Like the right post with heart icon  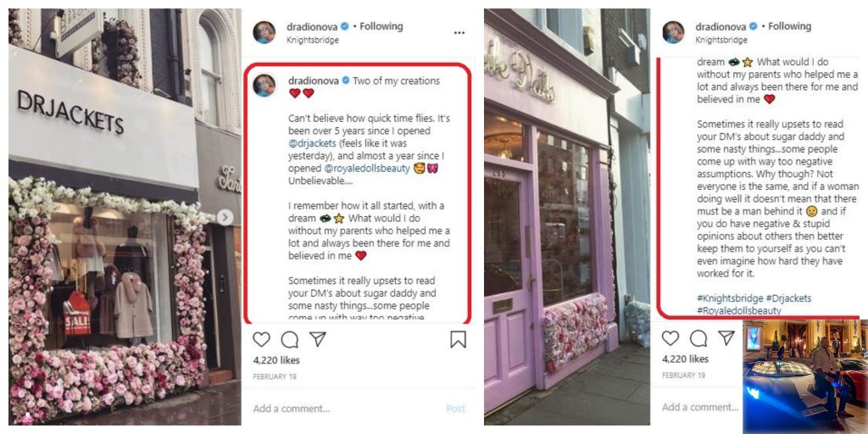[x=670, y=338]
